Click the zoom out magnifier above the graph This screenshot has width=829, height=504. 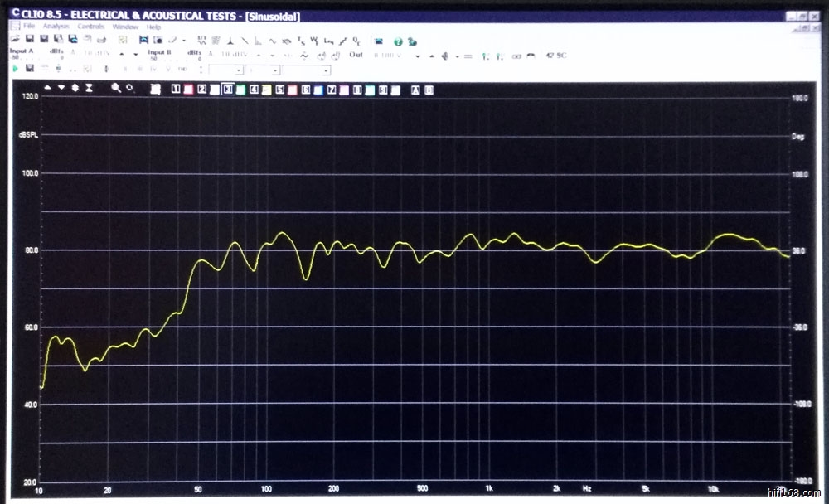point(129,88)
